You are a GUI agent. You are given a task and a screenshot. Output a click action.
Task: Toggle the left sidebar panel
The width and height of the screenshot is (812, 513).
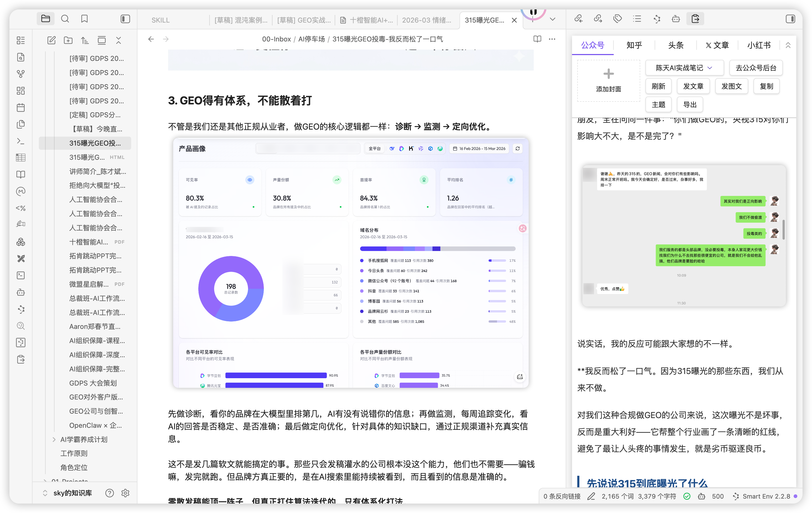pos(125,19)
